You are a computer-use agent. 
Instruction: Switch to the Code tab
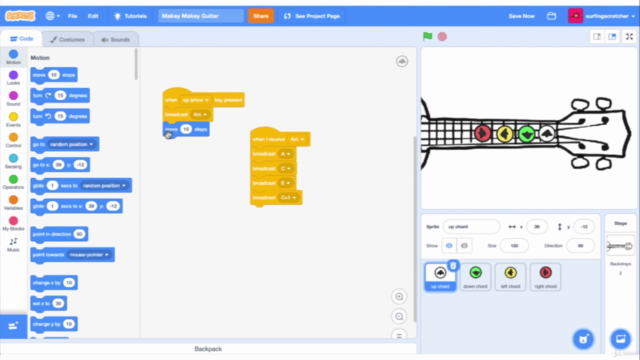click(x=21, y=39)
